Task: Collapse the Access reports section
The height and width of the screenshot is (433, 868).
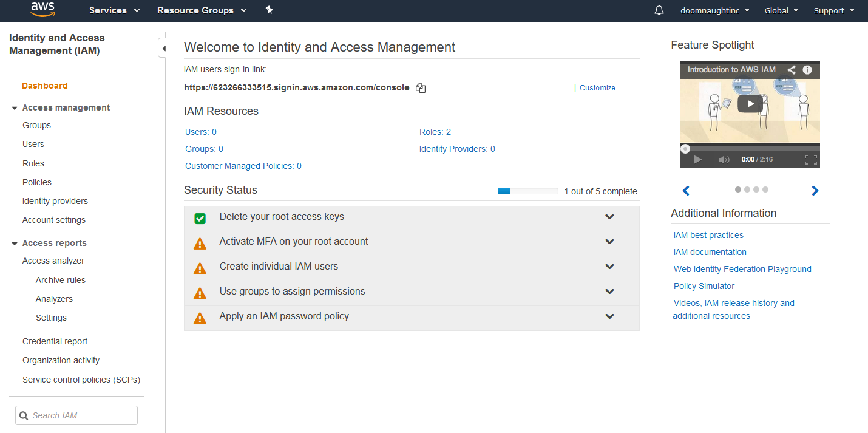Action: tap(15, 244)
